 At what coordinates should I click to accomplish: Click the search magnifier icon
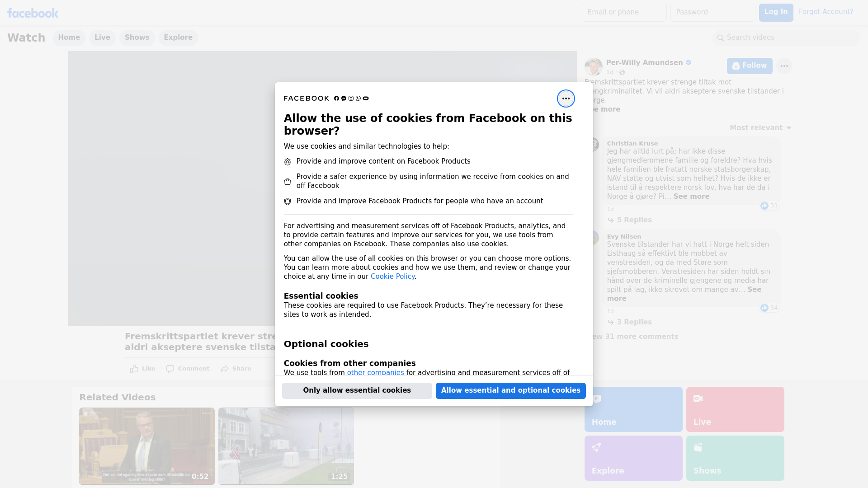[720, 38]
